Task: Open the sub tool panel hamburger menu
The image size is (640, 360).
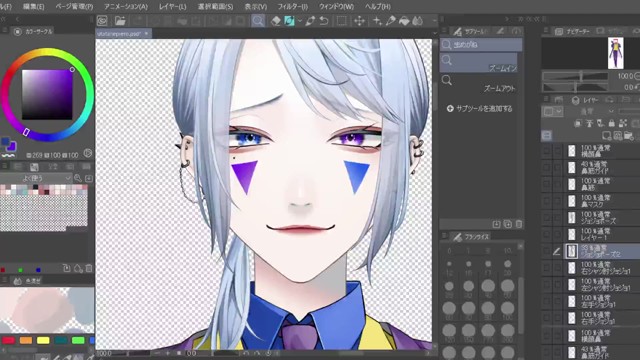Action: [444, 31]
